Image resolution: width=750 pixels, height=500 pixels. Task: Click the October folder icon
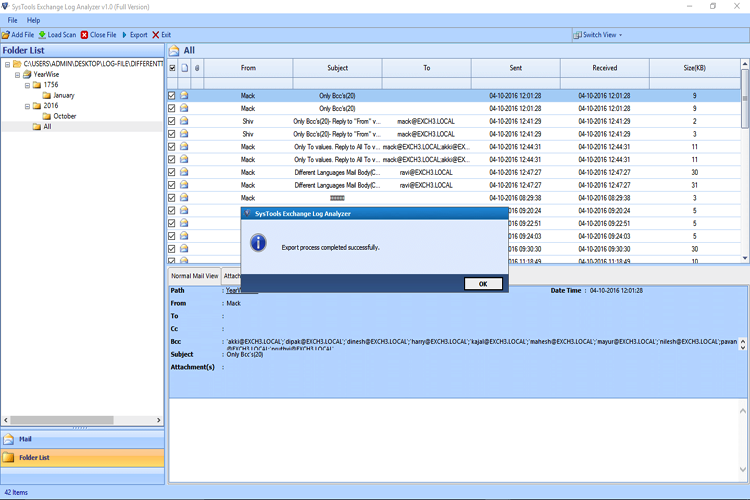point(46,116)
